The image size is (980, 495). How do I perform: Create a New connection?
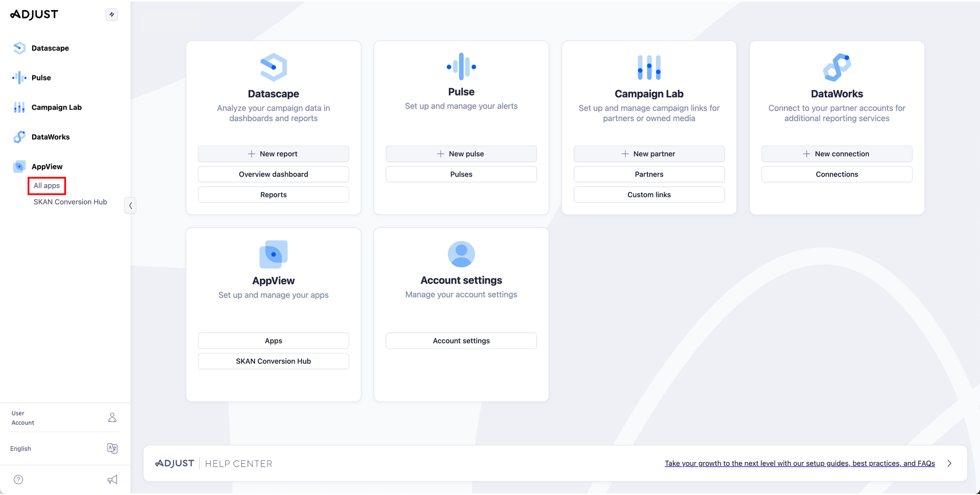[x=837, y=154]
